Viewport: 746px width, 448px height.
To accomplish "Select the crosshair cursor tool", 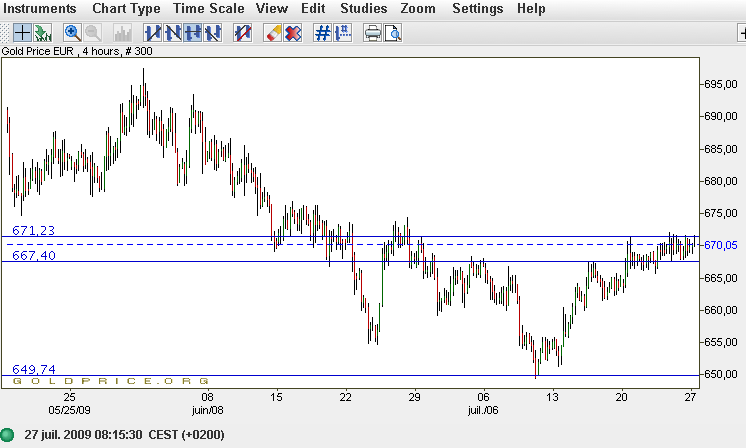I will (22, 33).
